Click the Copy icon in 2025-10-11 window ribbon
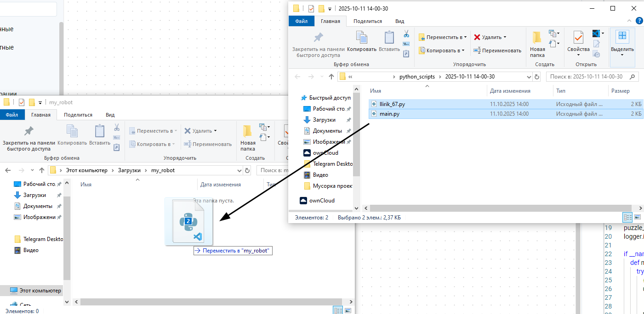 point(362,41)
